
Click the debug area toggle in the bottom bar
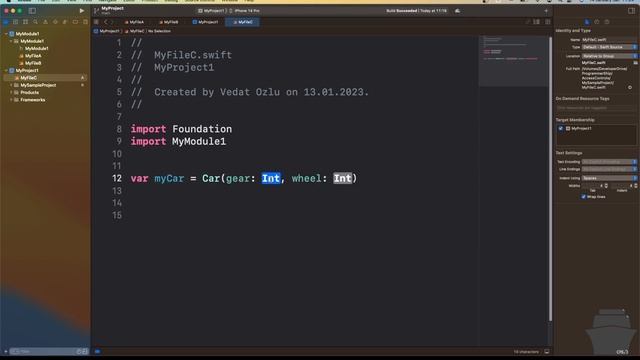547,352
